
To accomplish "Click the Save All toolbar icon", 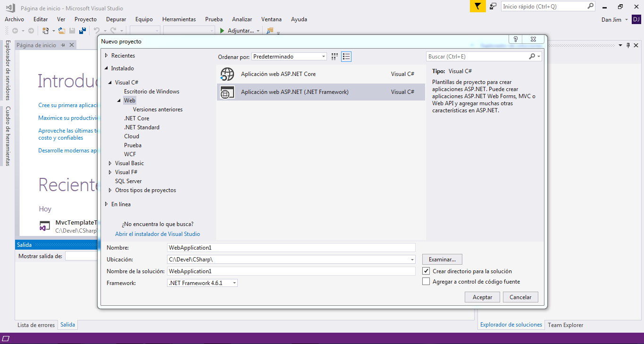I will coord(83,31).
